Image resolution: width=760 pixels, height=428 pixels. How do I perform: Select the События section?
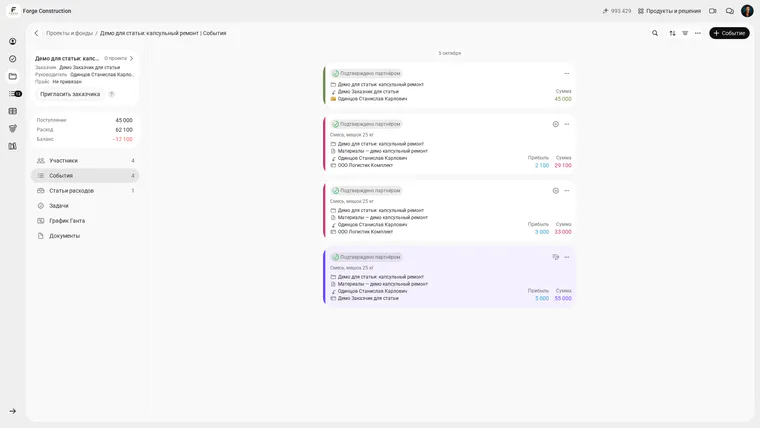[85, 175]
